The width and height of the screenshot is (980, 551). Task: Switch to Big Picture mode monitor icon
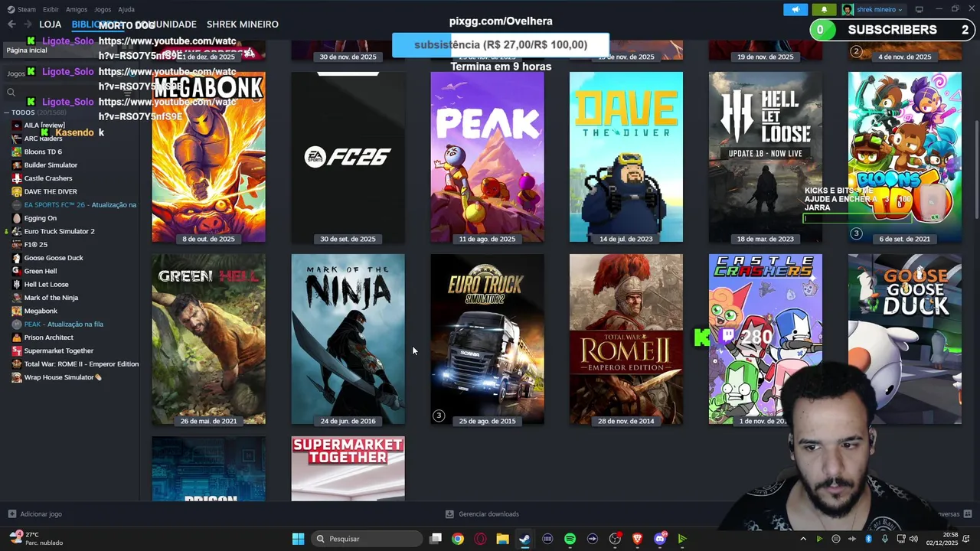pos(919,9)
